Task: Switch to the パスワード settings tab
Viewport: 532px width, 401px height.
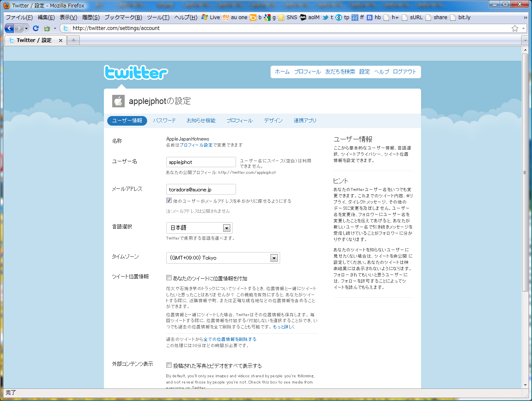Action: click(164, 121)
